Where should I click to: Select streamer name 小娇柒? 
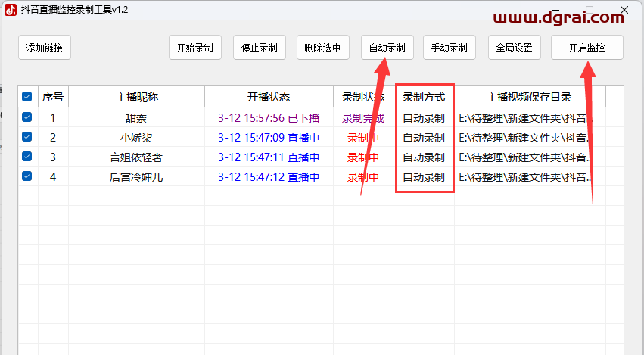pos(136,138)
